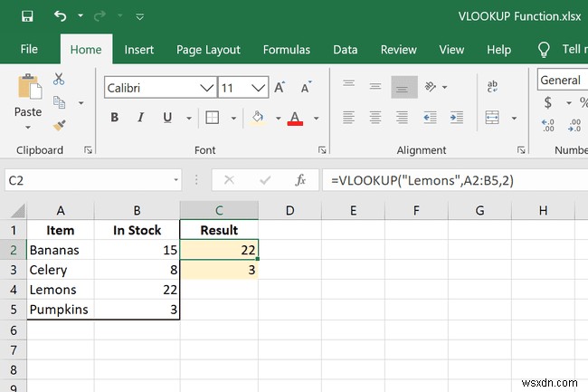The height and width of the screenshot is (392, 588).
Task: Click the Merge & Center icon
Action: pos(492,118)
